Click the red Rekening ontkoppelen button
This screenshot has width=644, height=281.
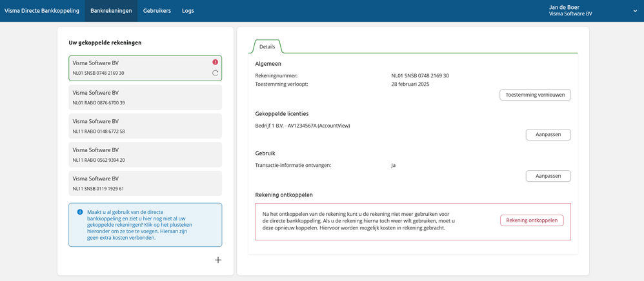(532, 220)
